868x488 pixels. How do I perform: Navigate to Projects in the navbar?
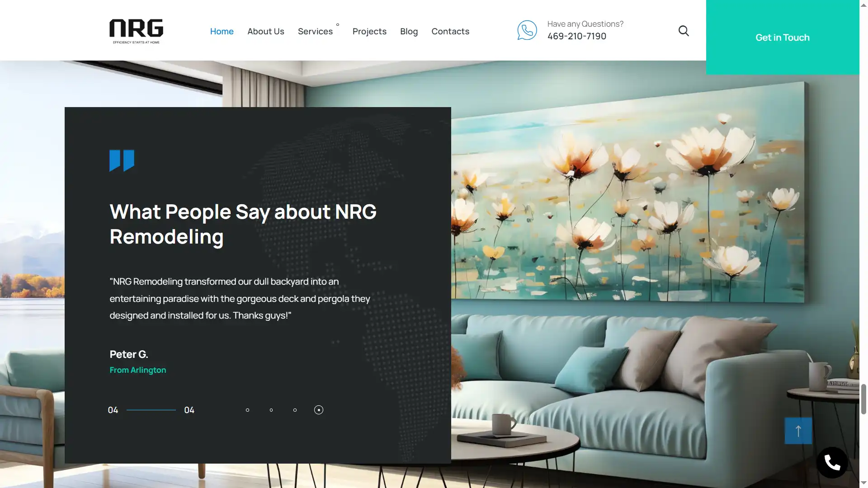click(369, 31)
